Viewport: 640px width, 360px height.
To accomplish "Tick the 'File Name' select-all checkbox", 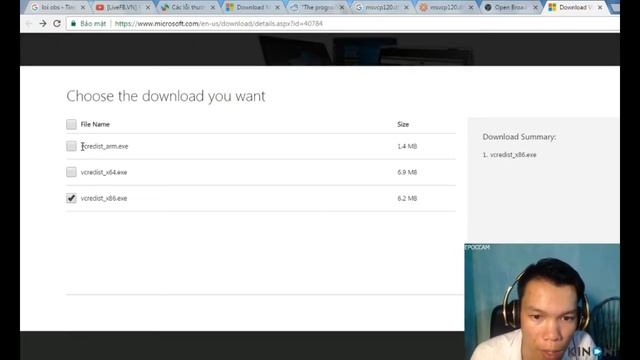I will (71, 124).
